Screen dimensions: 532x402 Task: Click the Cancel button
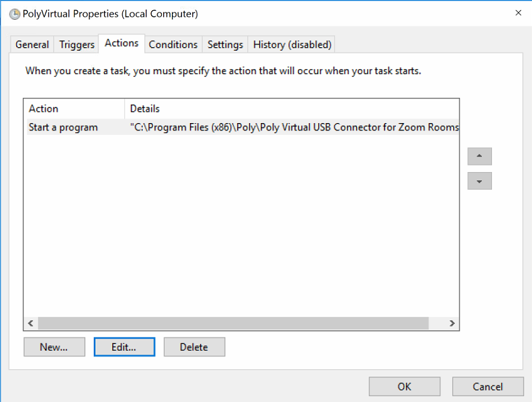click(488, 386)
